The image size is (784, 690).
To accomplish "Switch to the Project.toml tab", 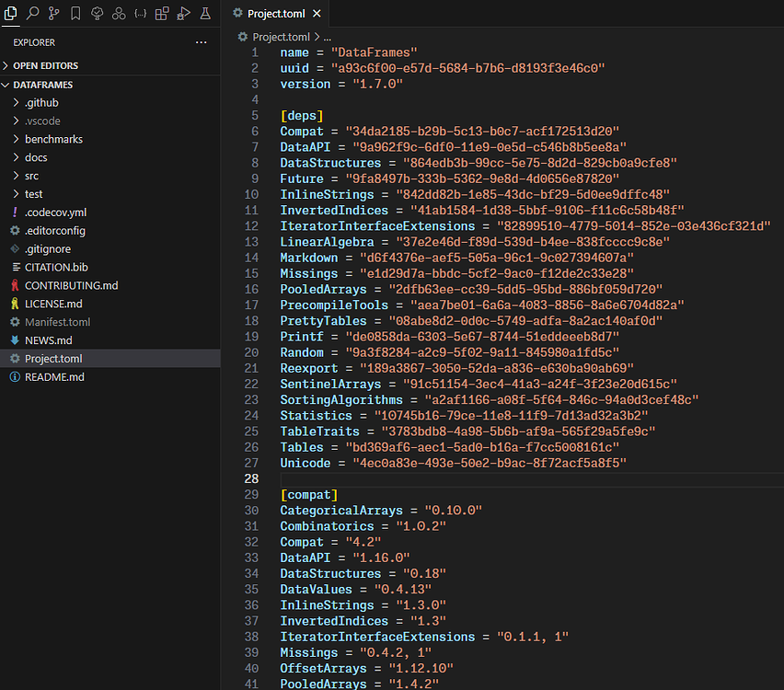I will (275, 14).
